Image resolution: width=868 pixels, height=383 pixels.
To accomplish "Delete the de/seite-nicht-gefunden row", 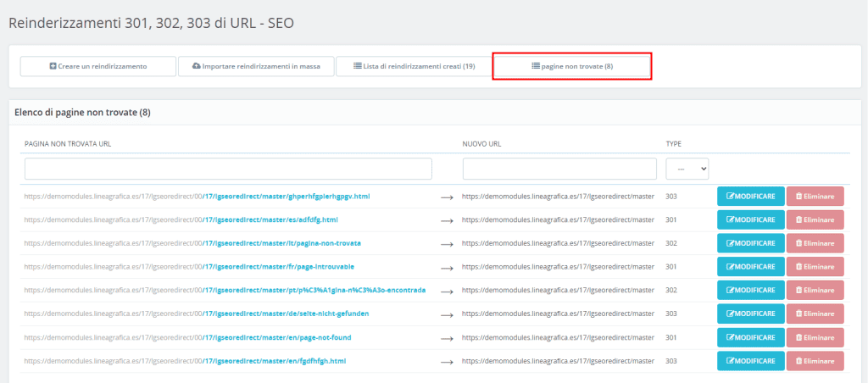I will point(815,314).
